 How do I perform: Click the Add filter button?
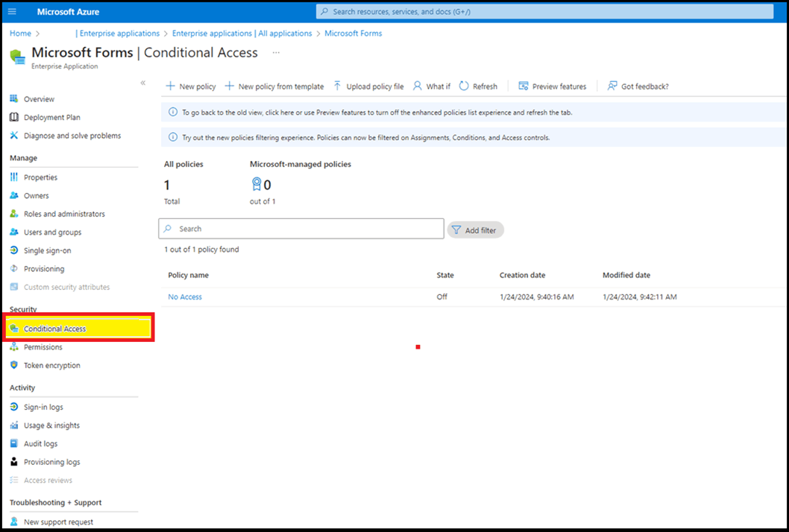(476, 229)
